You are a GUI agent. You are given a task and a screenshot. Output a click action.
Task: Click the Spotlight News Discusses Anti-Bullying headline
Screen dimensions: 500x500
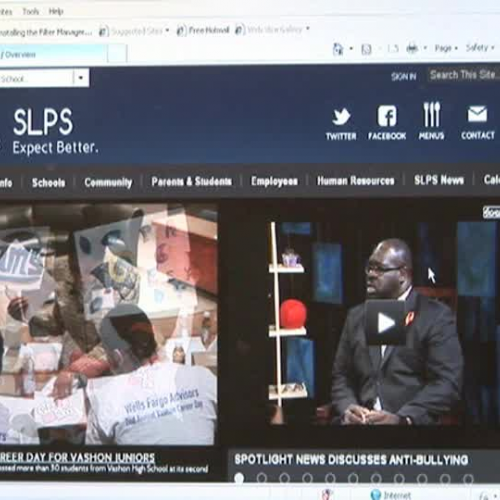pyautogui.click(x=351, y=460)
